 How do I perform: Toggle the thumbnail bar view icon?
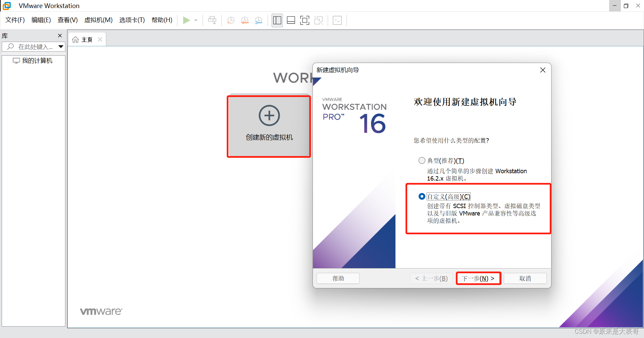291,20
